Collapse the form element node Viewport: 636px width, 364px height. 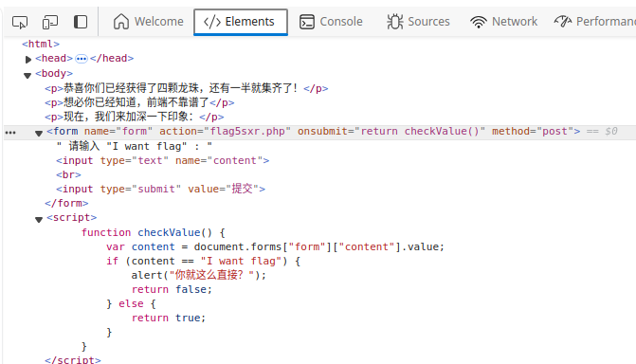click(39, 133)
